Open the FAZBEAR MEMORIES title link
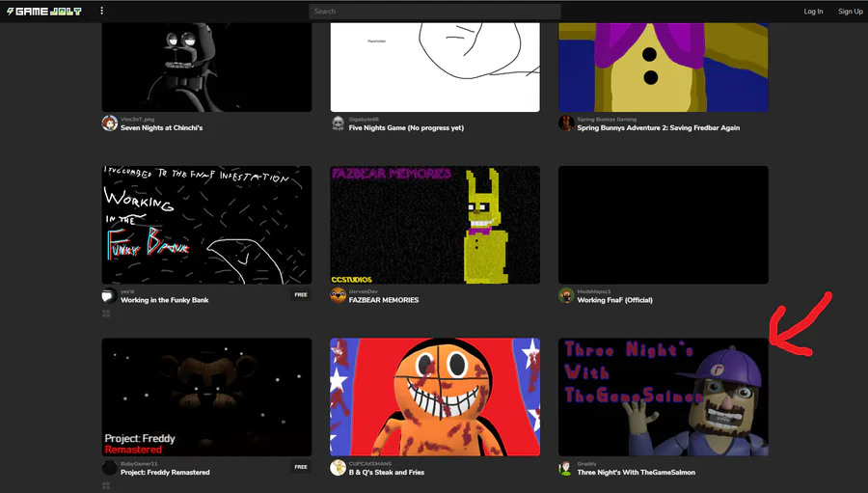868x493 pixels. pyautogui.click(x=384, y=300)
